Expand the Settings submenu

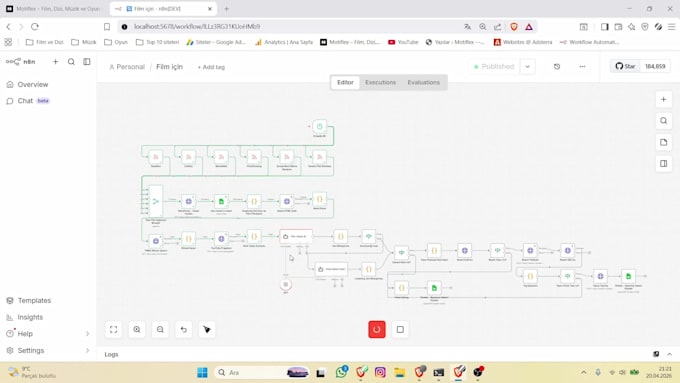48,350
